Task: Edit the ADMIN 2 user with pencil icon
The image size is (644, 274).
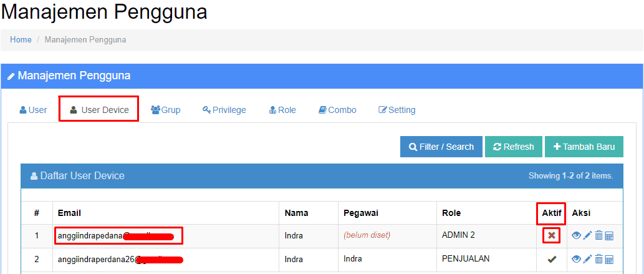Action: click(x=587, y=235)
